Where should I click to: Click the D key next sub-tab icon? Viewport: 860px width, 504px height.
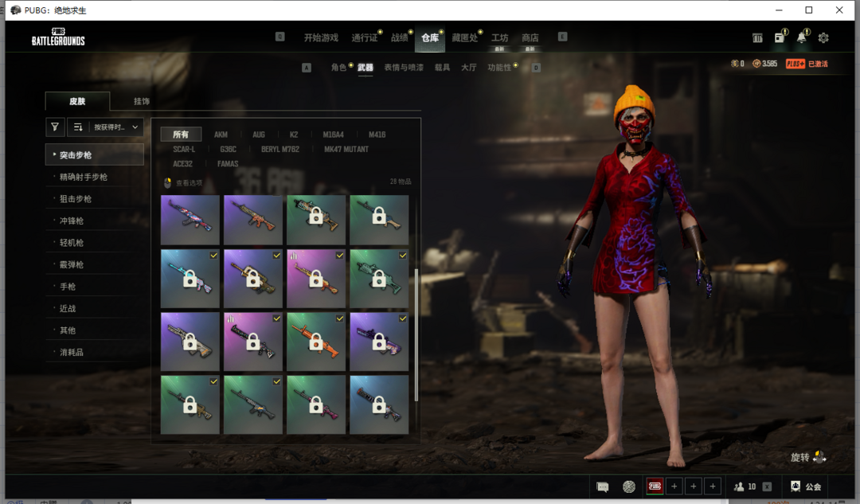(x=537, y=68)
